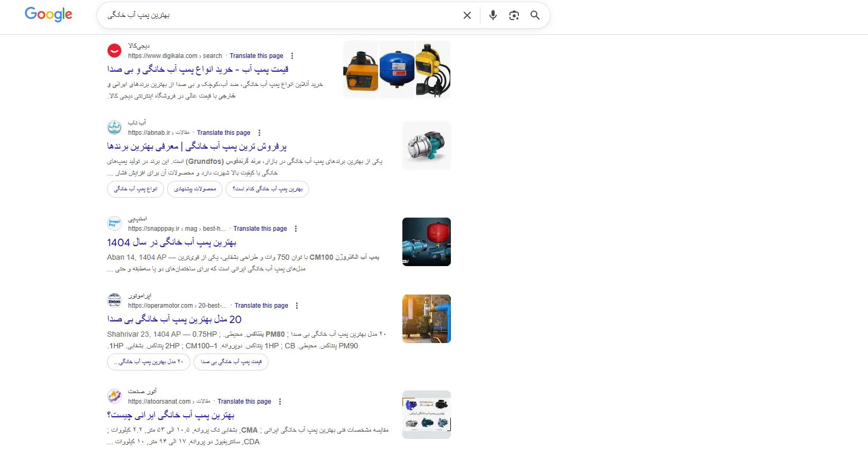This screenshot has height=450, width=868.
Task: Click the 'بهترین پمپ آب خانگی کدام است؟' chip
Action: click(267, 189)
